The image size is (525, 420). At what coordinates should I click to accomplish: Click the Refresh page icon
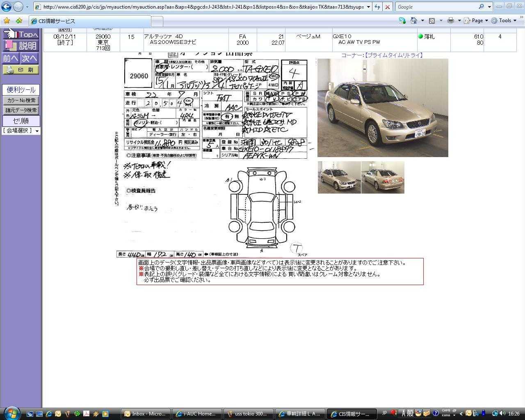point(377,7)
